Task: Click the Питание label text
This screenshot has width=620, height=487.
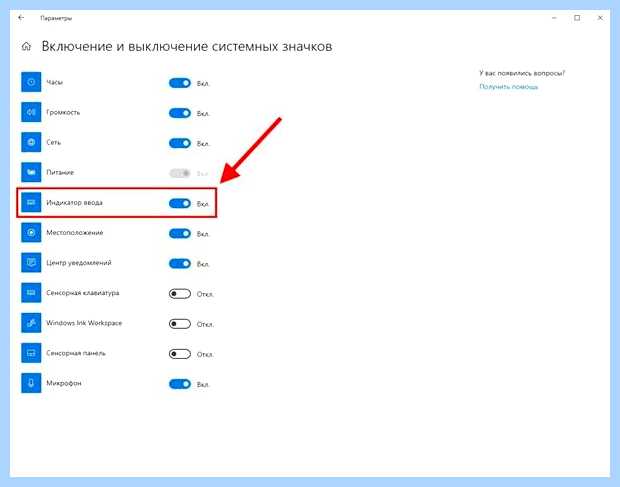Action: click(60, 172)
